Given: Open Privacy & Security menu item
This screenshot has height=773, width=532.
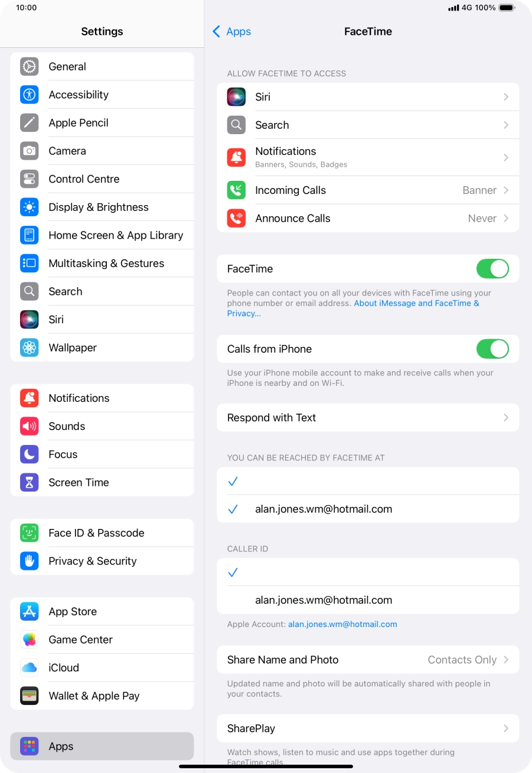Looking at the screenshot, I should tap(102, 561).
